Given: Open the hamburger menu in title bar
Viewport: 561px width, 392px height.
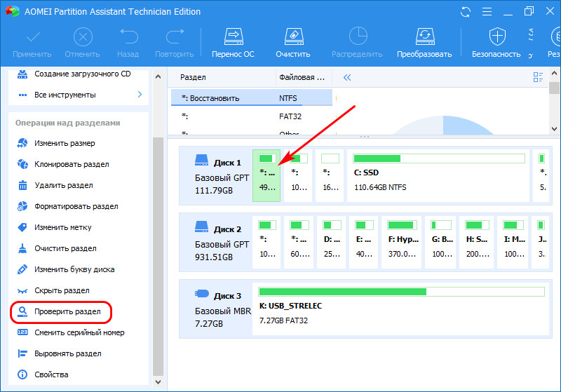Looking at the screenshot, I should click(x=487, y=12).
